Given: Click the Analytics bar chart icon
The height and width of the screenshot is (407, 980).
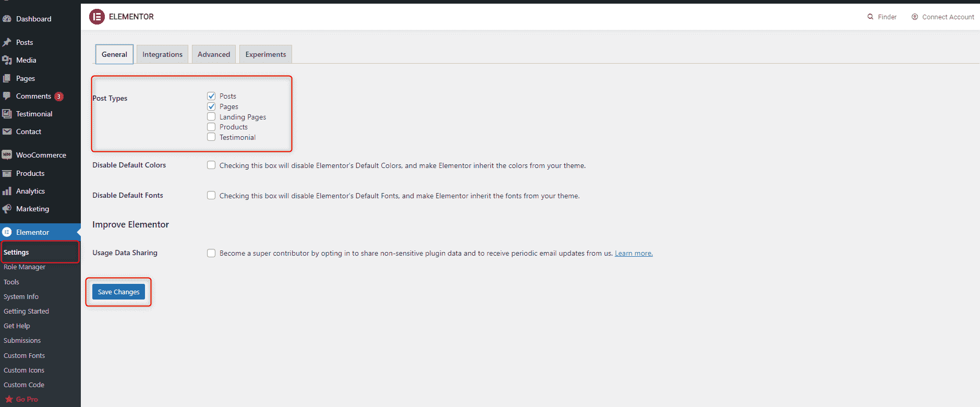Looking at the screenshot, I should tap(7, 191).
